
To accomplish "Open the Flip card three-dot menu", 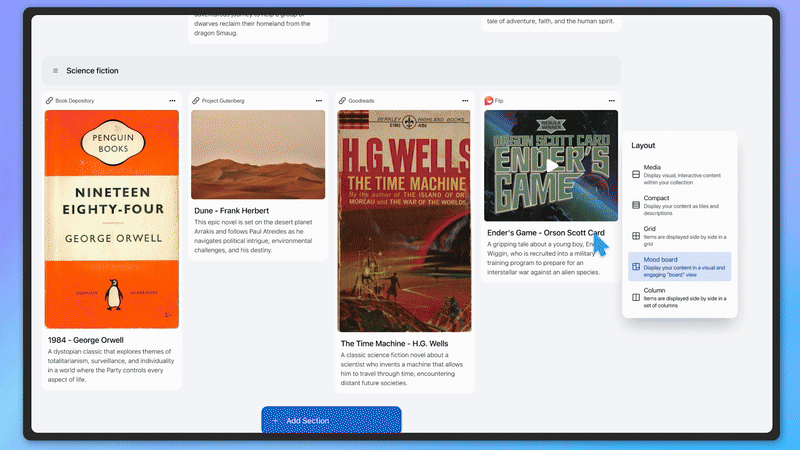I will [x=612, y=101].
